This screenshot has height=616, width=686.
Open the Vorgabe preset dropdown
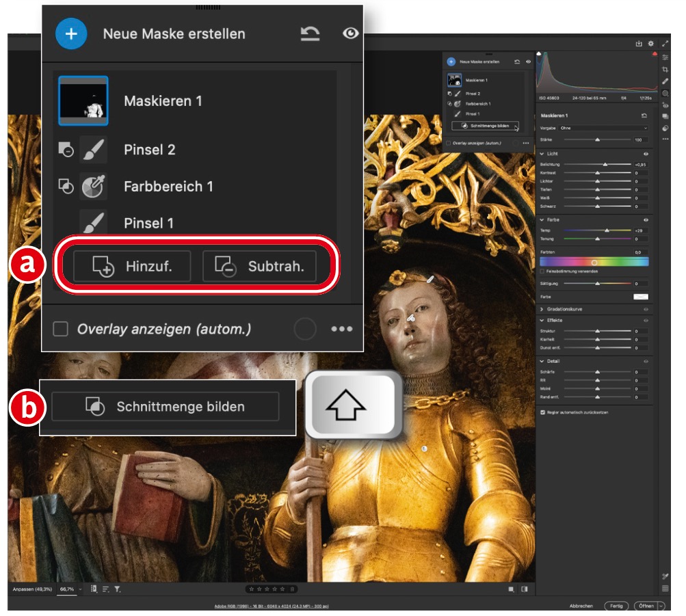tap(603, 128)
